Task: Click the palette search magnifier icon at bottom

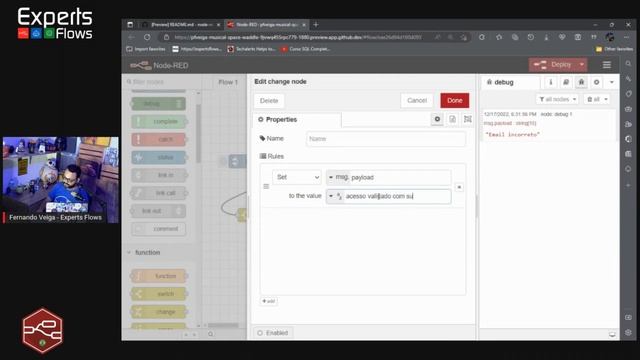Action: (211, 334)
